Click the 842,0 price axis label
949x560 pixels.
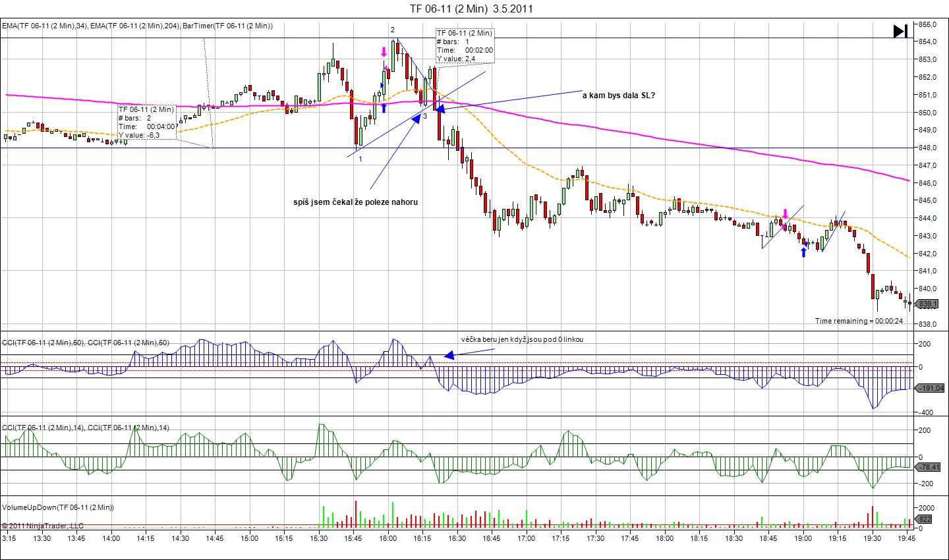928,254
